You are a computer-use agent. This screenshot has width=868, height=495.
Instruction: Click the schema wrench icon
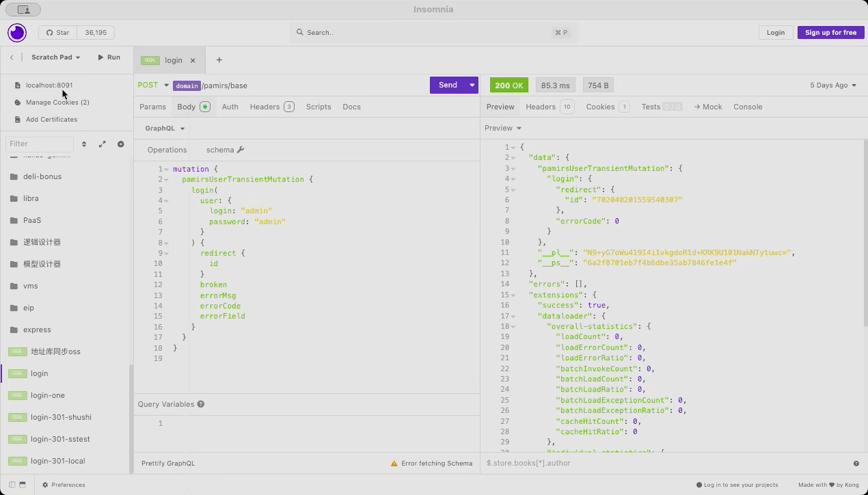click(x=241, y=150)
